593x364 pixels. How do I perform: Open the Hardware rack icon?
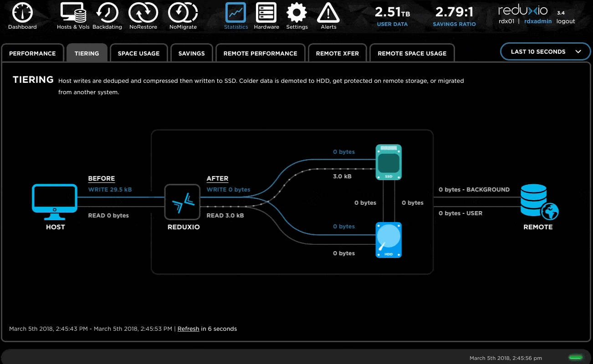[266, 13]
